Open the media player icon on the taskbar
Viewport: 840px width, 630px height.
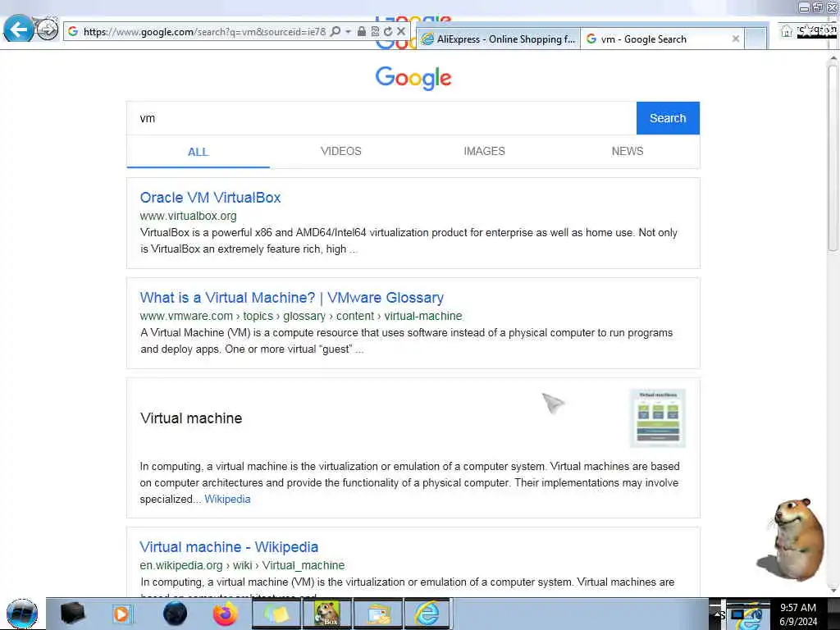pyautogui.click(x=122, y=614)
